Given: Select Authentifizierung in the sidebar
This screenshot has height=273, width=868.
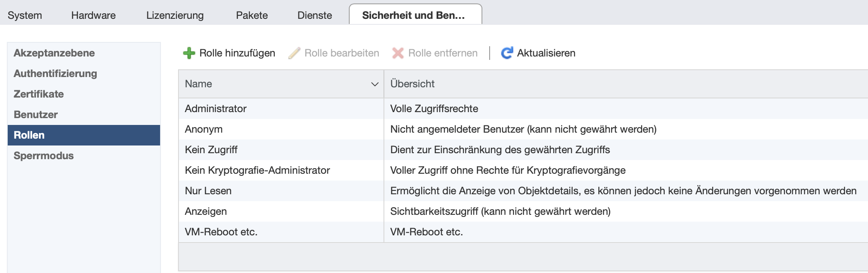Looking at the screenshot, I should (55, 74).
